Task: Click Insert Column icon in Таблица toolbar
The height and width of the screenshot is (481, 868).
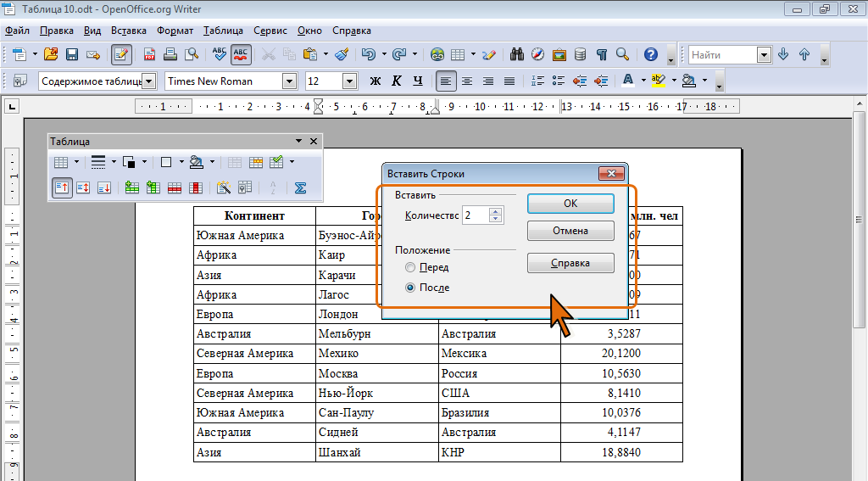Action: pos(153,187)
